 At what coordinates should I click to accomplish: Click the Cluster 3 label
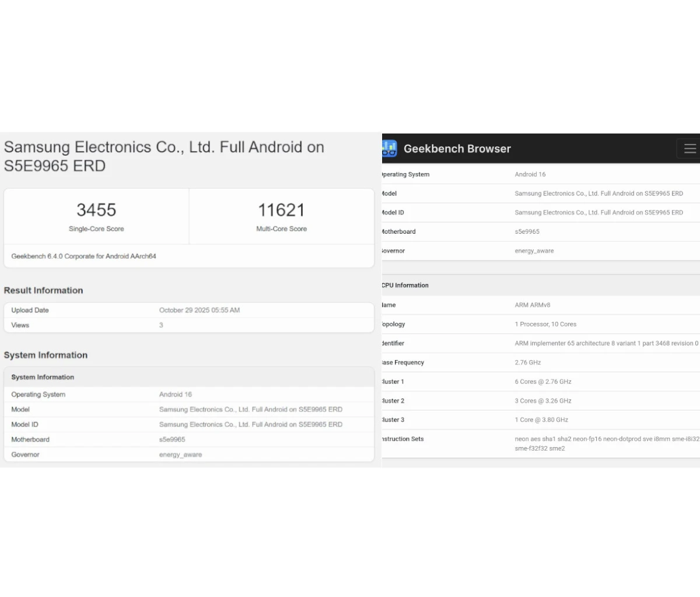393,420
